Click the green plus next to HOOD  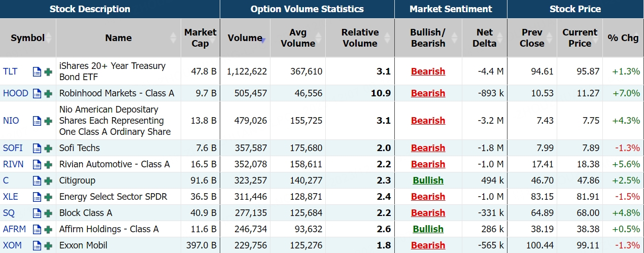(48, 93)
